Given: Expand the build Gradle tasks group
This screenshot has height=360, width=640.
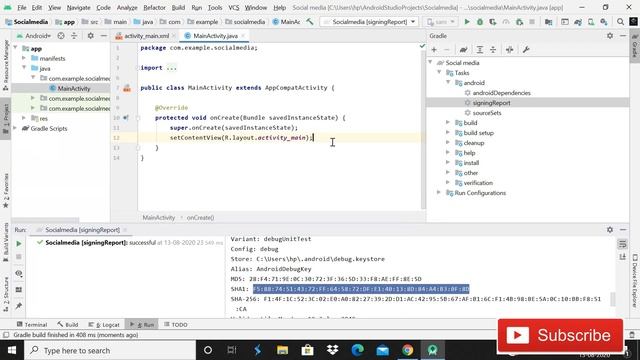Looking at the screenshot, I should click(448, 122).
